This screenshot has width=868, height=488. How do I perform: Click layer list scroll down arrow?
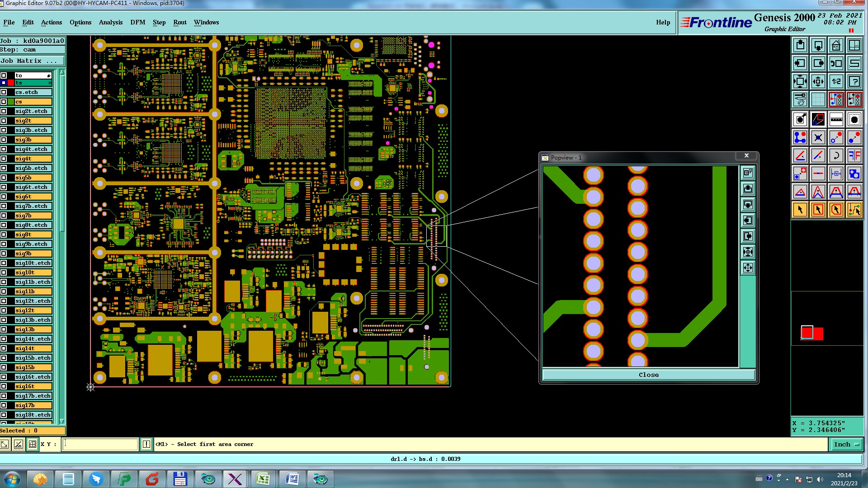coord(62,421)
